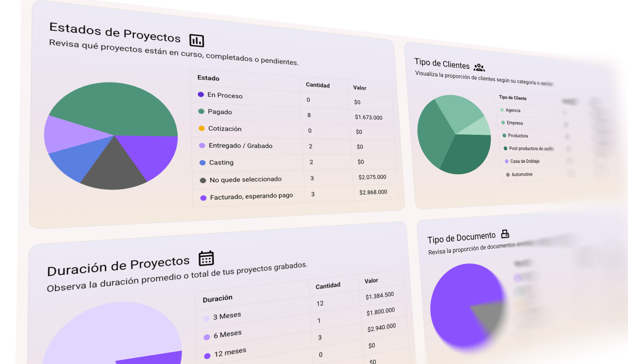628x364 pixels.
Task: Select the En Proceso legend color dot
Action: click(201, 94)
